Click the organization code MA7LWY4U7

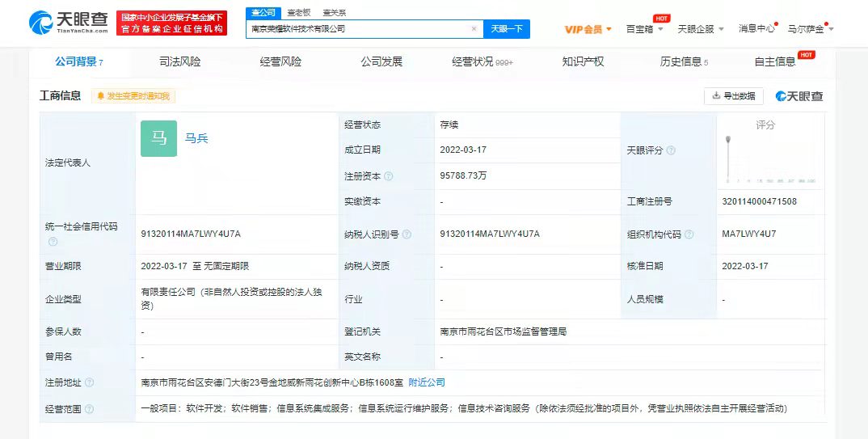pos(749,234)
